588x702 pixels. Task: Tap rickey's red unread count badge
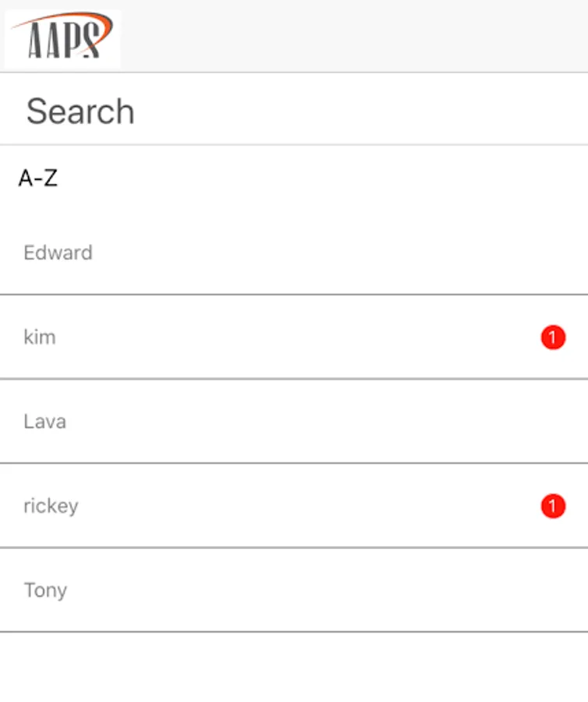(553, 506)
